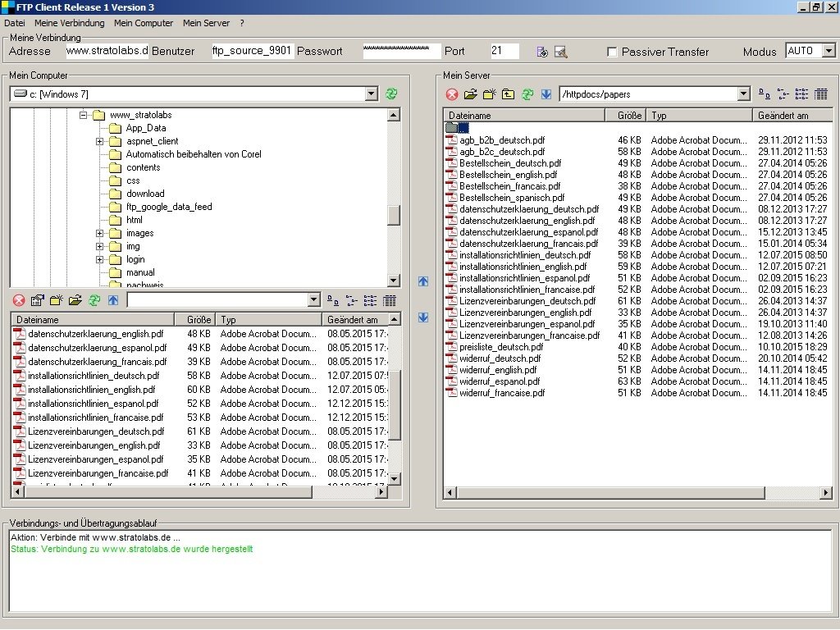Switch server file list to details view
Viewport: 840px width, 630px height.
click(x=821, y=94)
